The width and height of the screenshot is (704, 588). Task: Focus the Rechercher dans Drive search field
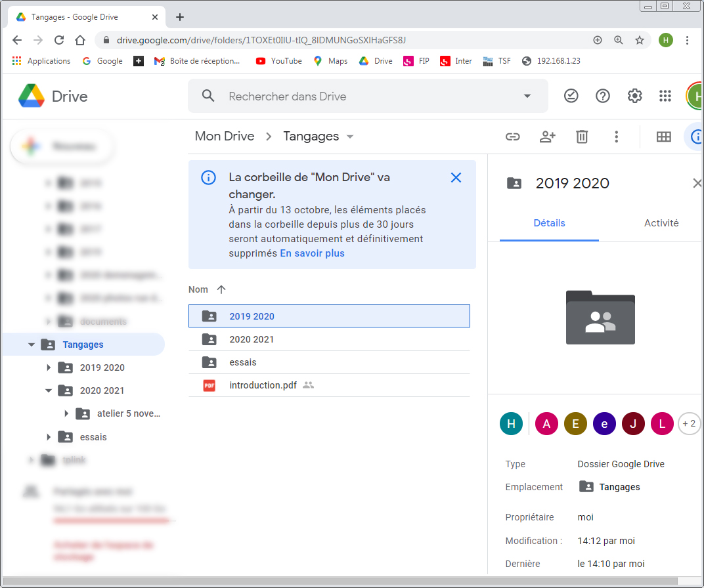(x=368, y=96)
